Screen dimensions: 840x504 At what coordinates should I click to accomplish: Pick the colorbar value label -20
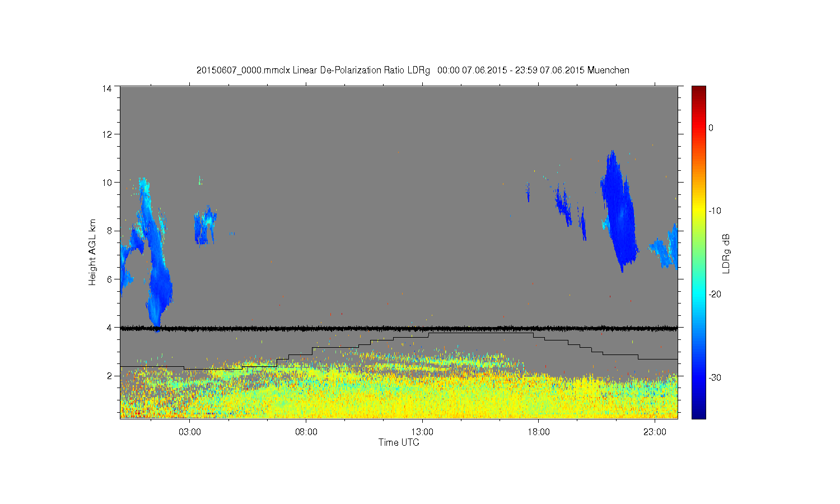(715, 295)
